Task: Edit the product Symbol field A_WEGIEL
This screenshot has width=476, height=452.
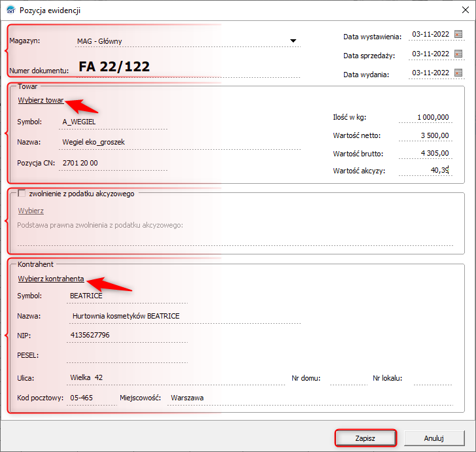Action: pyautogui.click(x=113, y=122)
